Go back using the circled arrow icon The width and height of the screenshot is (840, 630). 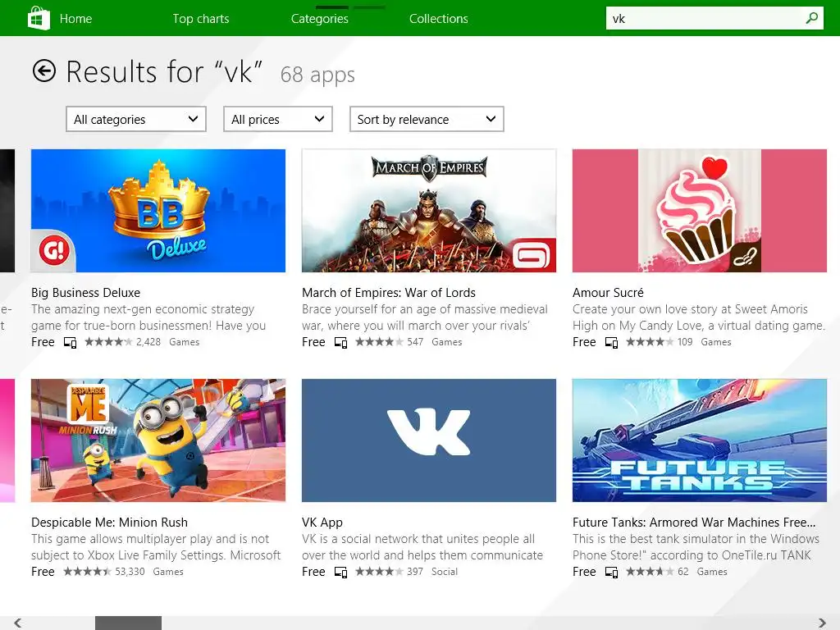[44, 71]
